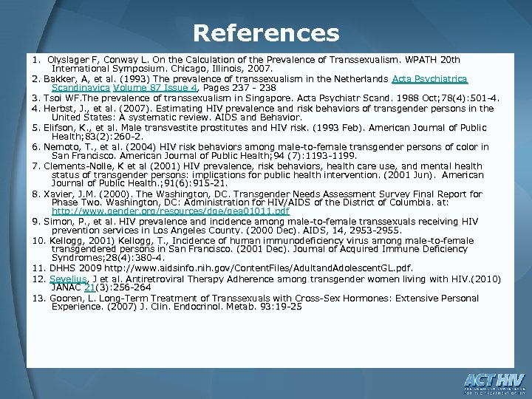Click 'San Francisco. American Journal of Public Health' line
This screenshot has width=532, height=399.
pyautogui.click(x=204, y=156)
